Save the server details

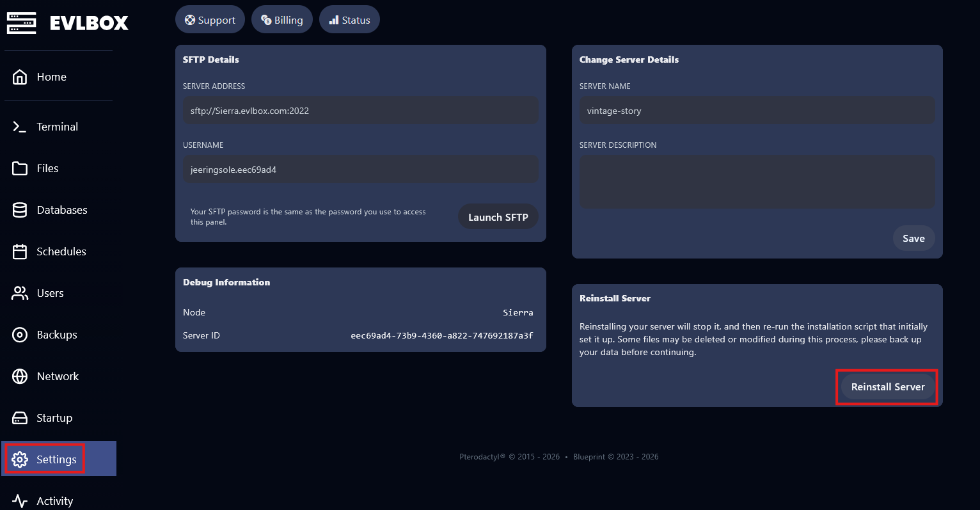coord(913,238)
